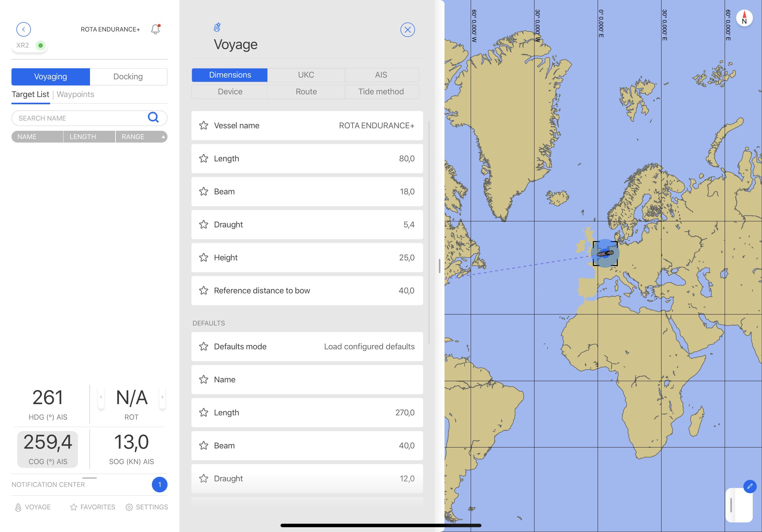
Task: Open the notification bell
Action: 155,29
